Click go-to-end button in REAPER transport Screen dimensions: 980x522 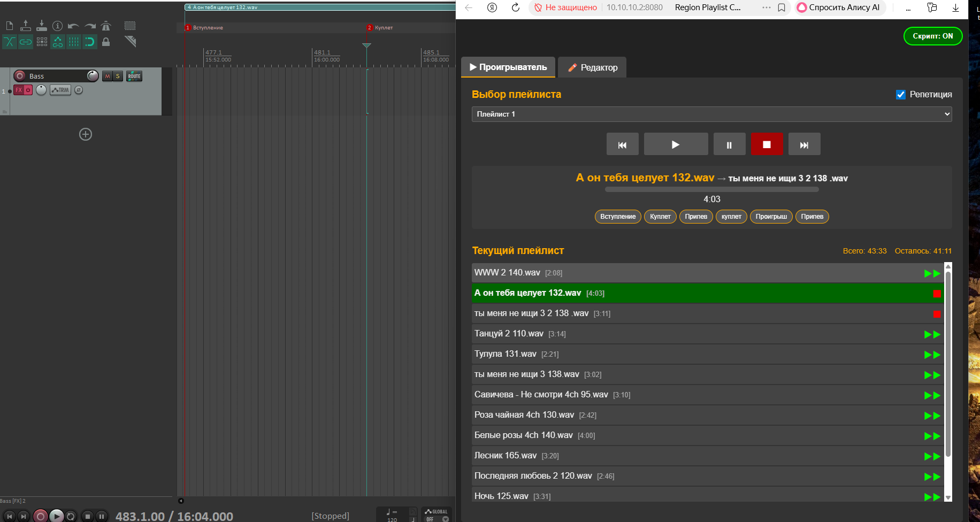coord(23,516)
